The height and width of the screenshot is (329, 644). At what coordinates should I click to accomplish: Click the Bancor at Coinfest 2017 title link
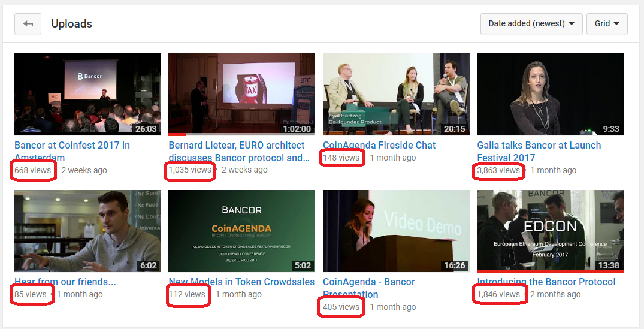tap(72, 151)
